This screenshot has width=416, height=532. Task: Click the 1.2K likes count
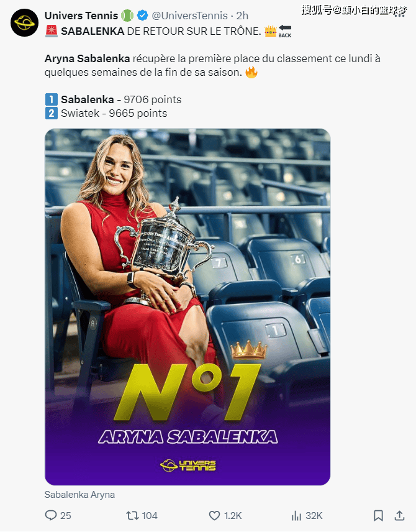pos(233,516)
